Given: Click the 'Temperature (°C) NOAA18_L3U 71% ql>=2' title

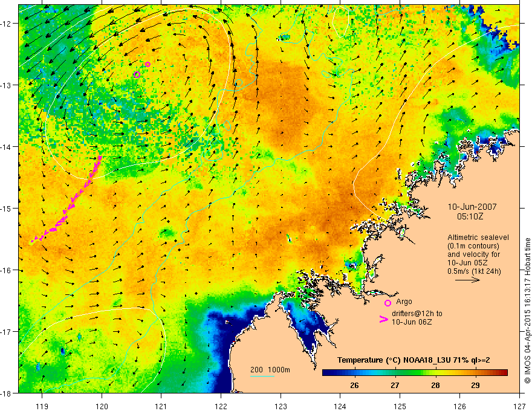Looking at the screenshot, I should [x=414, y=360].
